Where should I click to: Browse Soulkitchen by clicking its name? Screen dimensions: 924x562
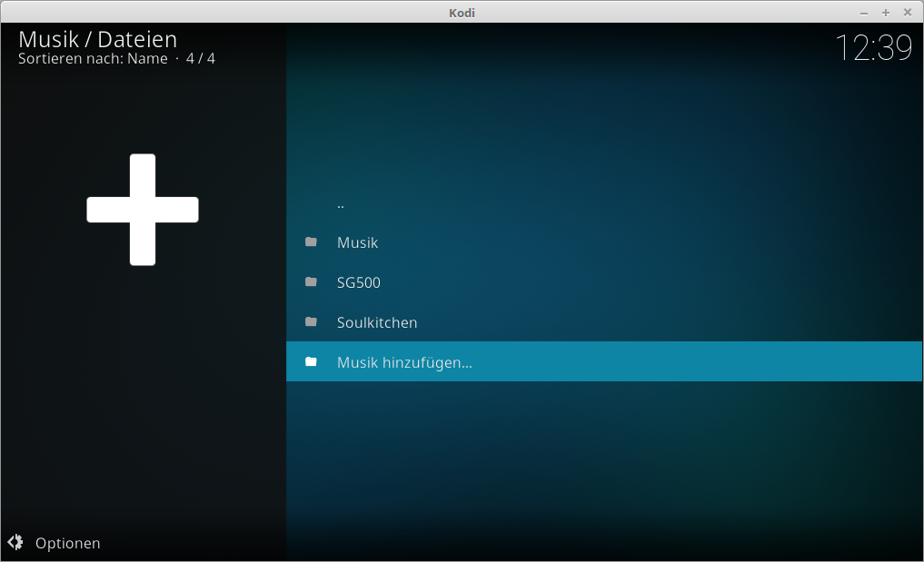tap(376, 322)
